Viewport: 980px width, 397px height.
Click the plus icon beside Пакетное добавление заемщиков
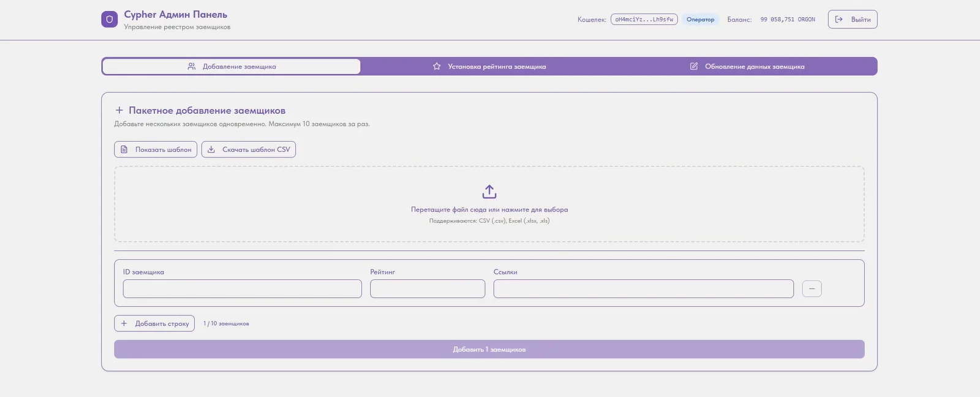(119, 110)
